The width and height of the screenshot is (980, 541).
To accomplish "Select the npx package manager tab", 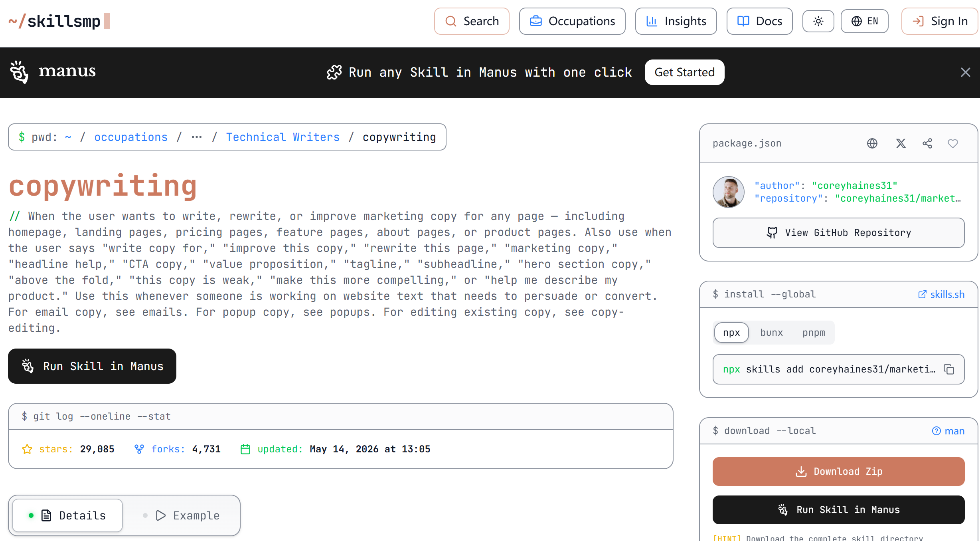I will point(731,333).
